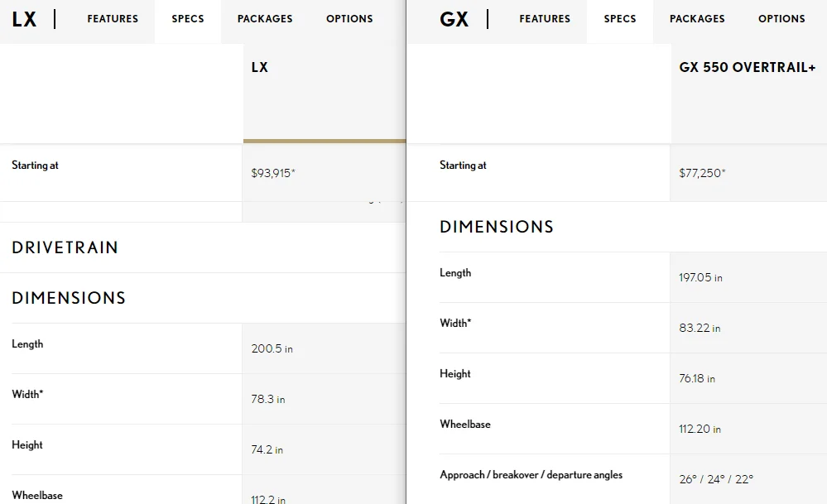This screenshot has width=827, height=504.
Task: Switch to LX Options tab
Action: coord(349,19)
